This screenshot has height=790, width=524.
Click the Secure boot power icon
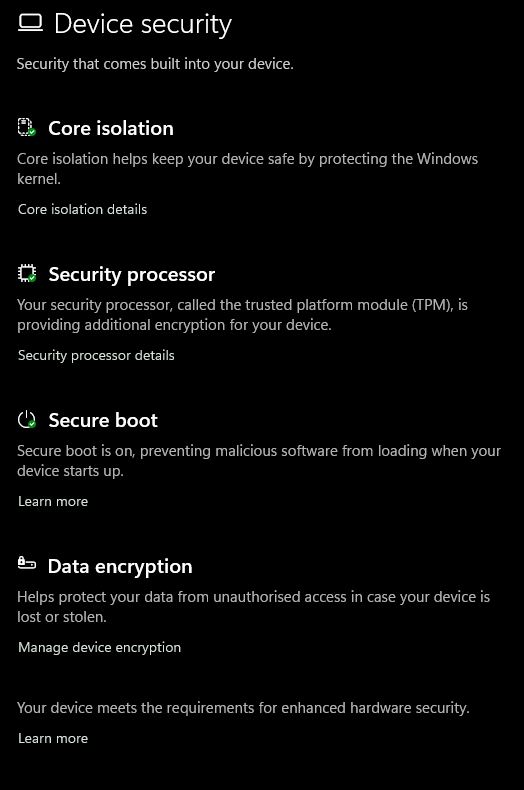pos(27,420)
